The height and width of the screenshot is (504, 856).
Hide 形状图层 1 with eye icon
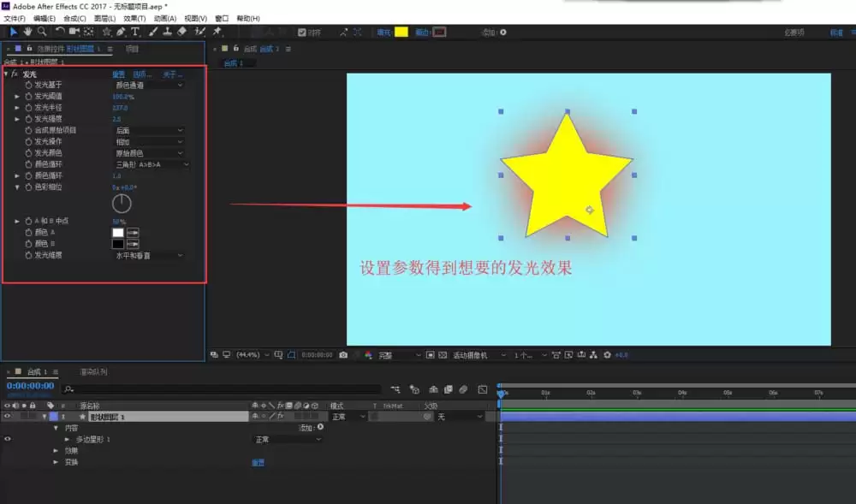click(x=7, y=417)
